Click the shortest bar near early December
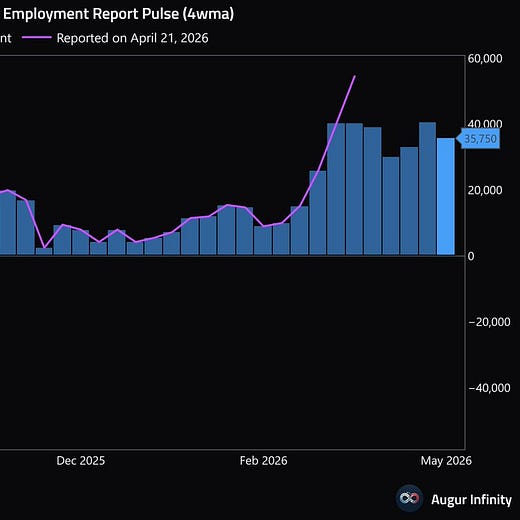Screen dimensions: 520x520 click(44, 251)
